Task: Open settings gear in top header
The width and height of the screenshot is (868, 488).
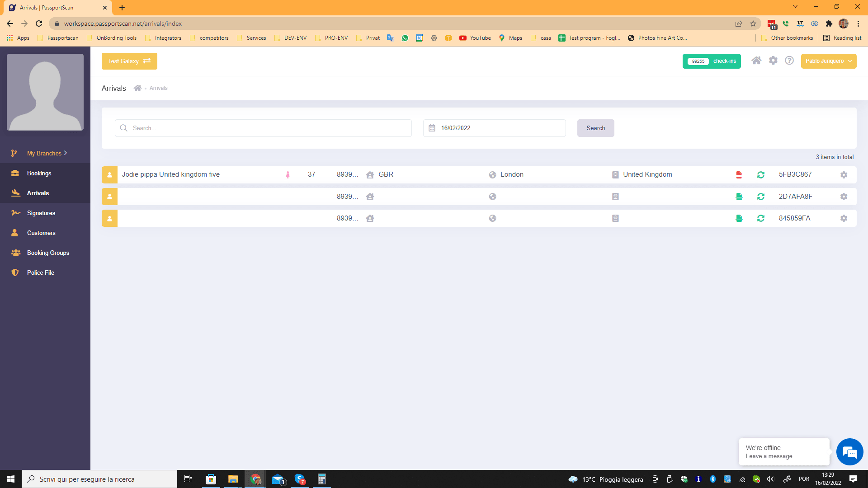Action: pyautogui.click(x=773, y=61)
